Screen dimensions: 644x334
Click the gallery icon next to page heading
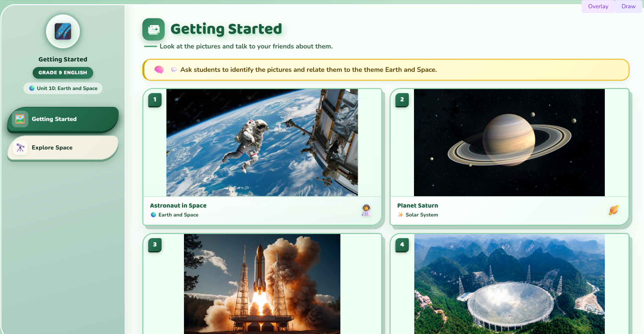pos(154,30)
